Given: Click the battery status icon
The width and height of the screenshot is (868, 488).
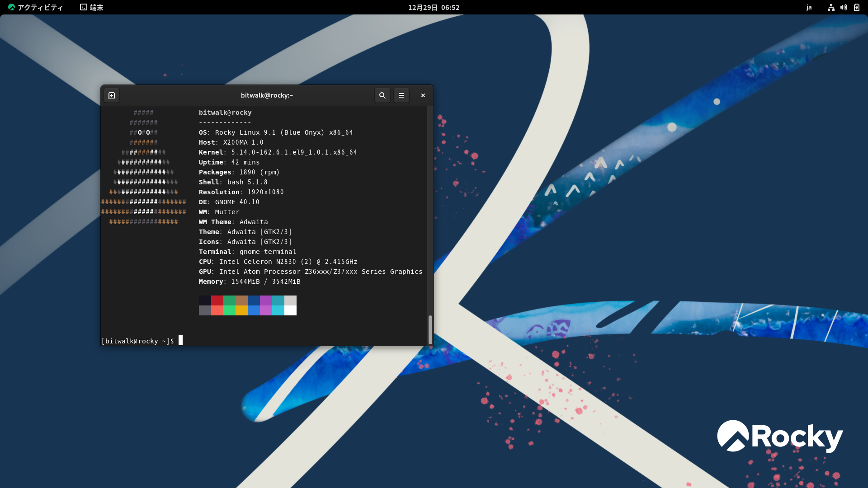Looking at the screenshot, I should tap(857, 7).
